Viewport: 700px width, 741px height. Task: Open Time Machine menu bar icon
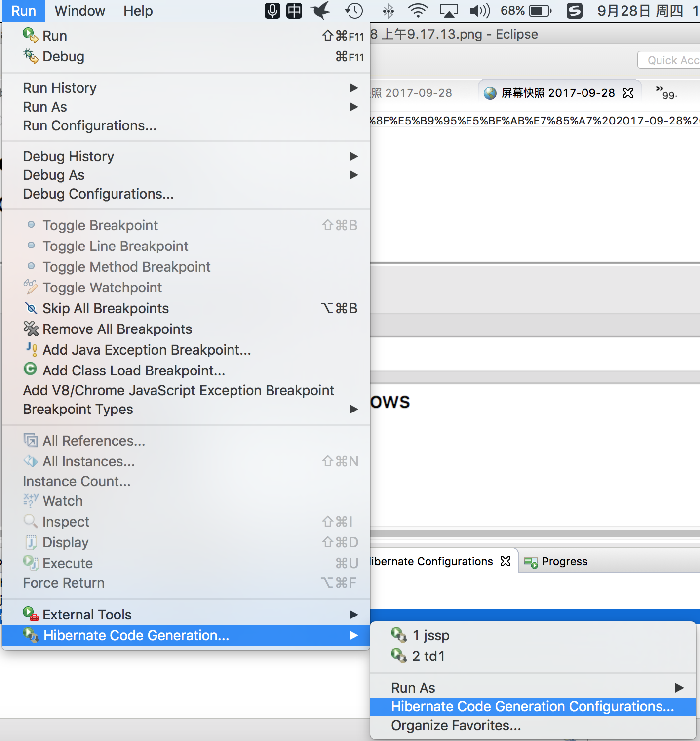(354, 10)
